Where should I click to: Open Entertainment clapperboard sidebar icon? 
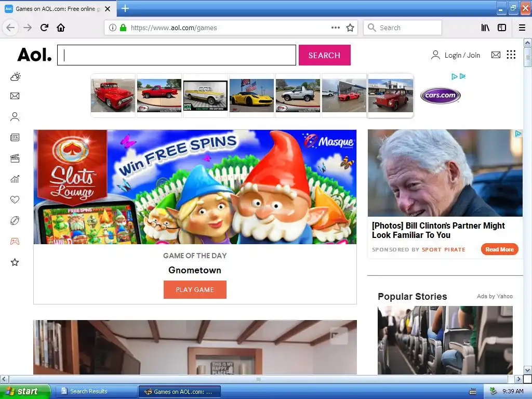tap(15, 158)
